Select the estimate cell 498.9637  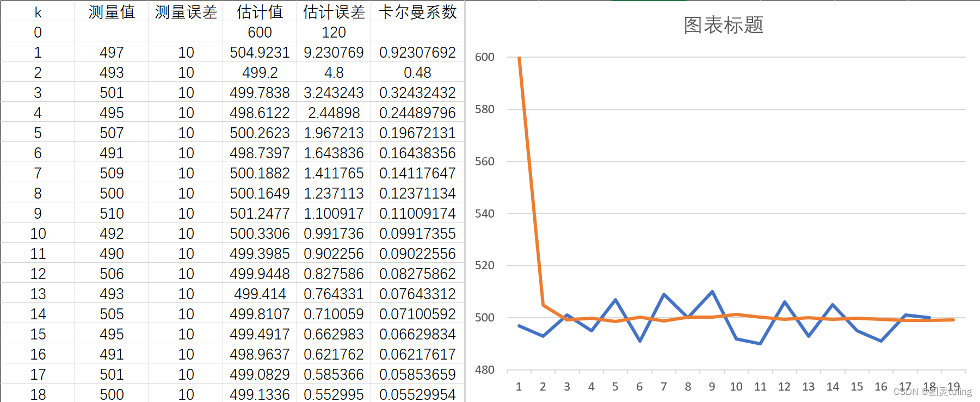pyautogui.click(x=260, y=354)
